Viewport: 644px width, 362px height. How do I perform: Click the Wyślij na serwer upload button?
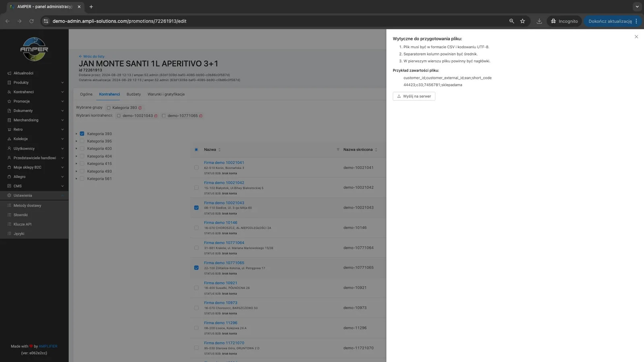pos(414,96)
